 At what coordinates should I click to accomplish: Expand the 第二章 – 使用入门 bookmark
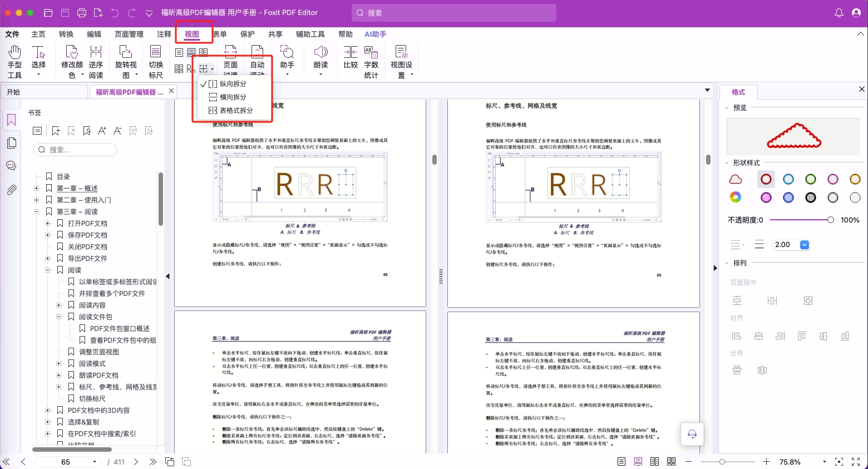(37, 200)
